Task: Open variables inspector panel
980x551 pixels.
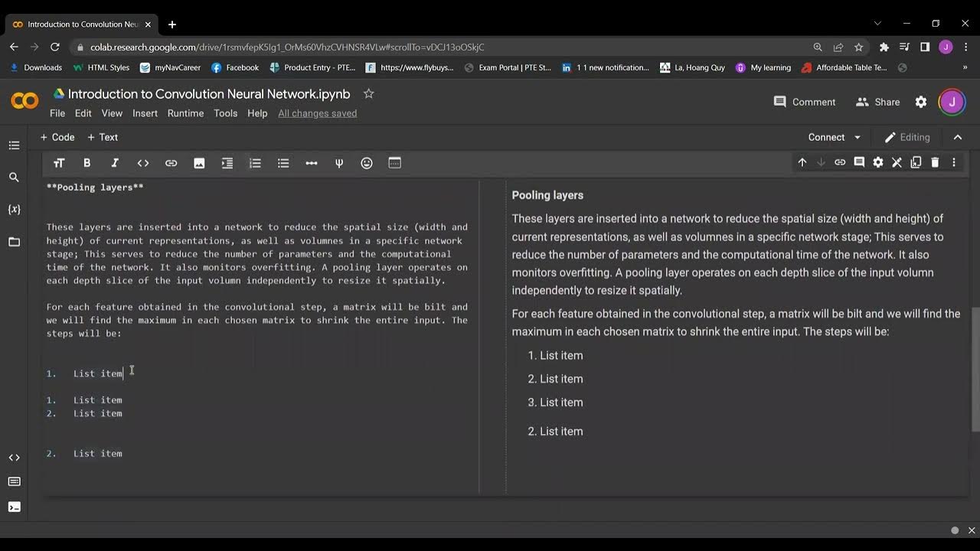Action: coord(14,210)
